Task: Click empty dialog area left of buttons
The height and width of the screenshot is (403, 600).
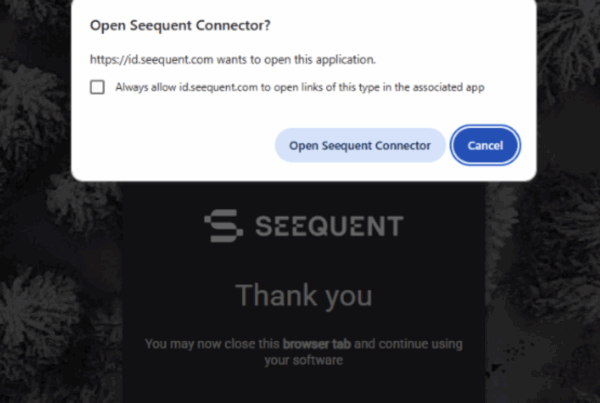Action: coord(170,146)
